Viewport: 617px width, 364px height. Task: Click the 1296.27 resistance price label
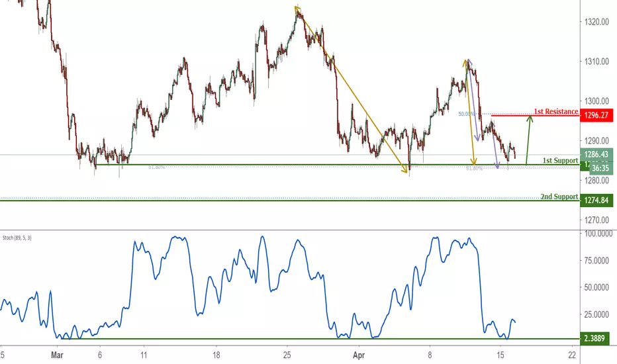pos(596,115)
